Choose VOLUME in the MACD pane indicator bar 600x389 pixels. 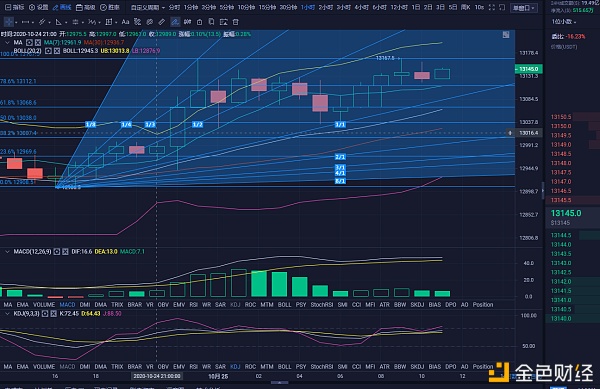[x=44, y=305]
